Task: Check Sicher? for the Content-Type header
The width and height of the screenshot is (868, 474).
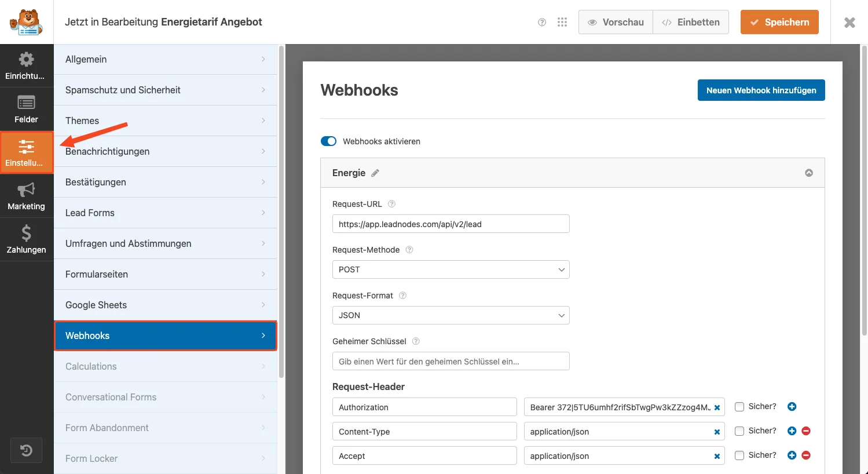Action: [x=739, y=431]
